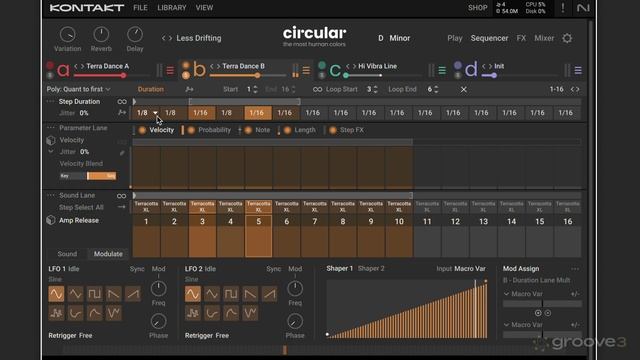640x360 pixels.
Task: Expand the first Macro Var assignment
Action: [x=507, y=294]
